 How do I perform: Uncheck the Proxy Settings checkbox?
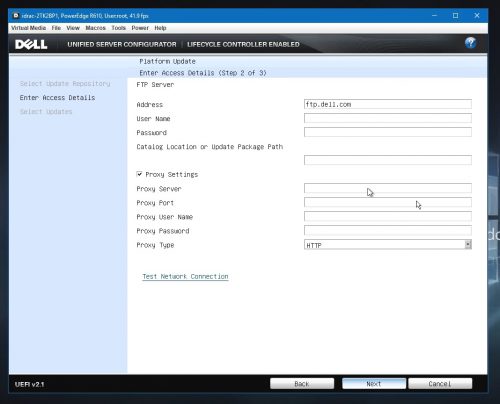tap(139, 174)
